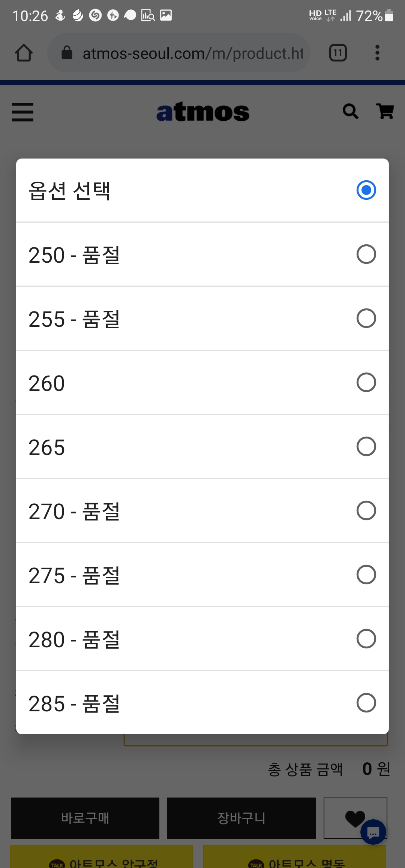405x868 pixels.
Task: Open the shopping cart icon
Action: 385,111
